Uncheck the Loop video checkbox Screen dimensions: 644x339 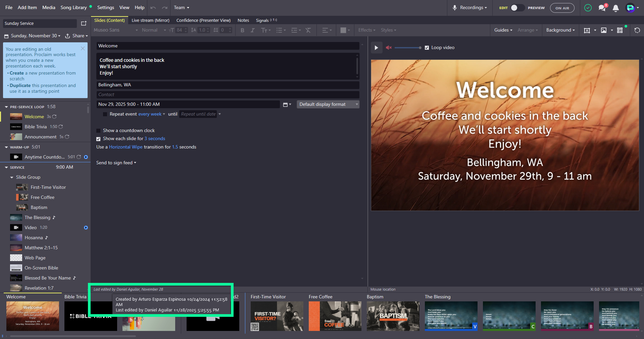click(427, 48)
